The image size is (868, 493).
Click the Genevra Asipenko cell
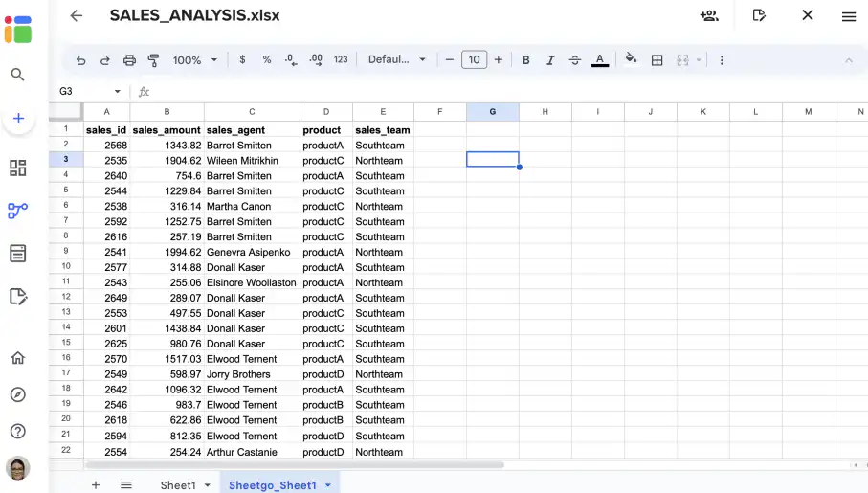coord(252,252)
